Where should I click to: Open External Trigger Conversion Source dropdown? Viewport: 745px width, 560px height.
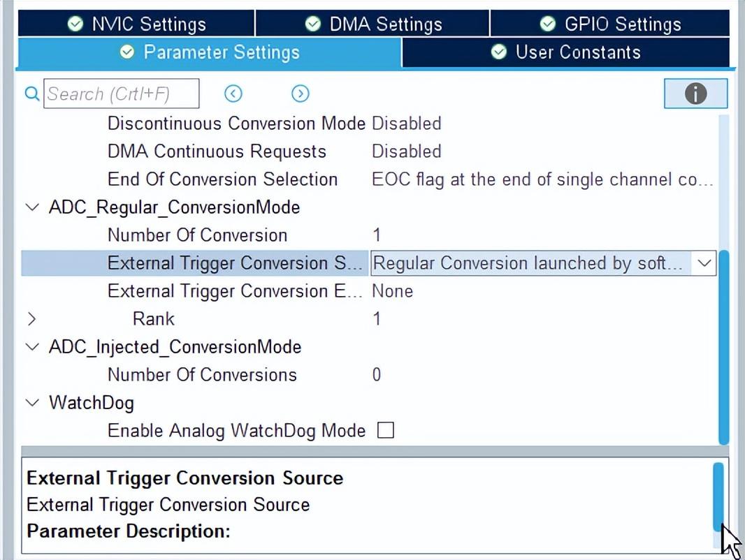click(x=704, y=263)
